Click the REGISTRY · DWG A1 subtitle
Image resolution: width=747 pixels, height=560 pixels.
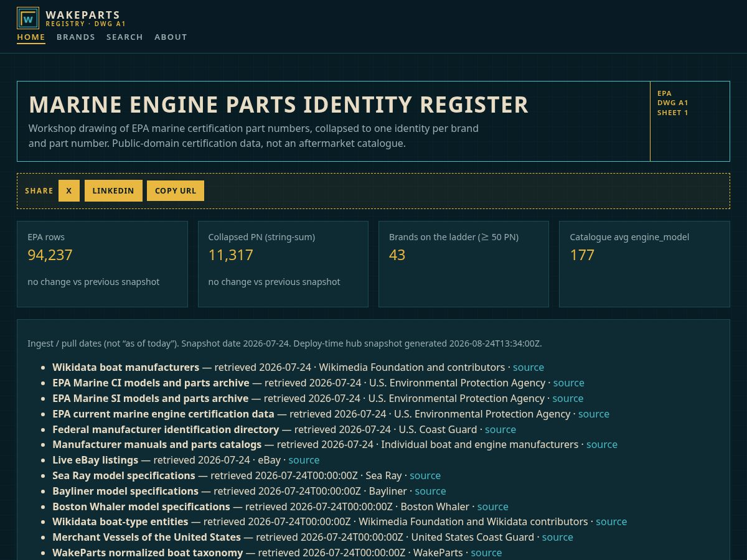click(86, 24)
